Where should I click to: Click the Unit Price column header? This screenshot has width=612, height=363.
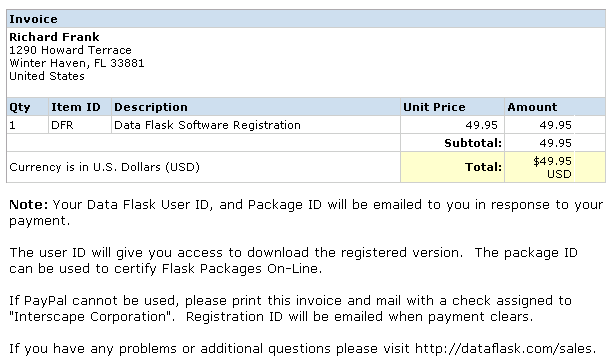(434, 107)
